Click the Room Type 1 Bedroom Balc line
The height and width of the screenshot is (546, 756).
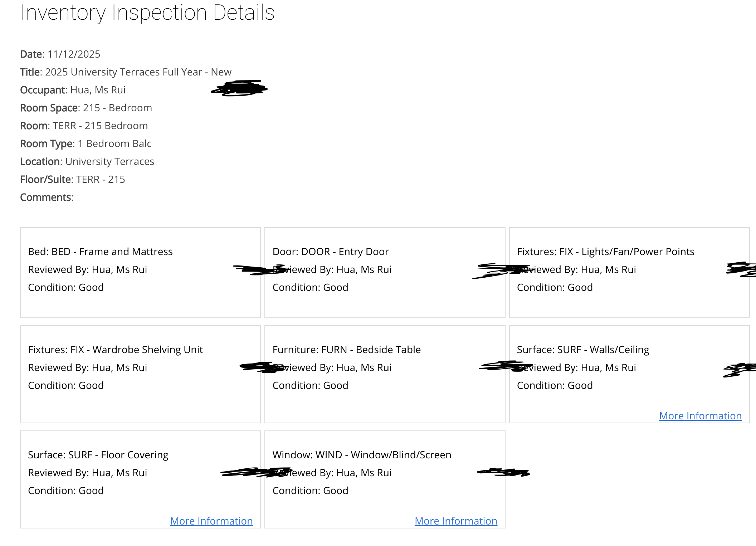pyautogui.click(x=86, y=143)
